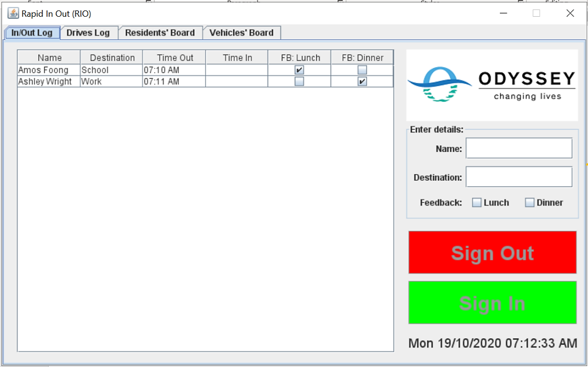
Task: Uncheck FB: Lunch for Amos Foong
Action: [299, 70]
